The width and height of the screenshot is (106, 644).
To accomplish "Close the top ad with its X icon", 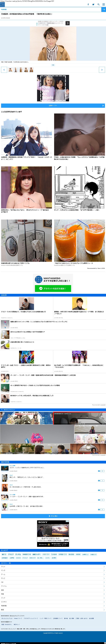I will pos(37,25).
